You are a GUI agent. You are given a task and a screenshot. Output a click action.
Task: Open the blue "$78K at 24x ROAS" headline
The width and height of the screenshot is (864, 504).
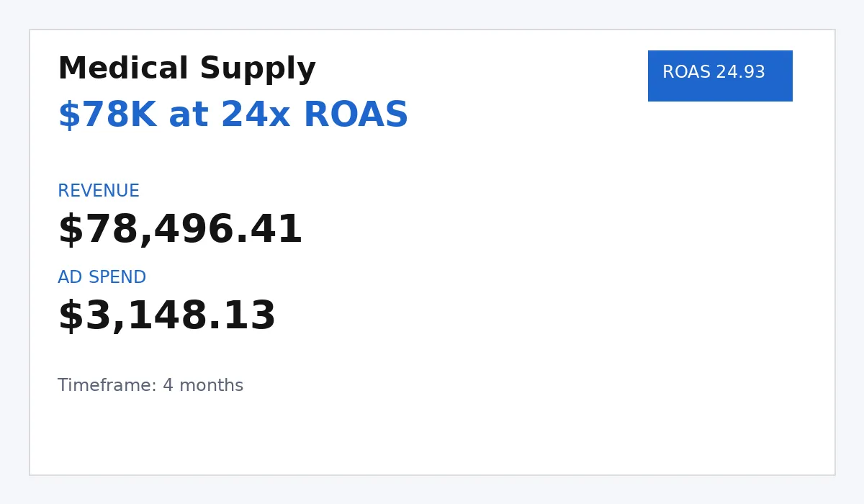click(x=233, y=116)
